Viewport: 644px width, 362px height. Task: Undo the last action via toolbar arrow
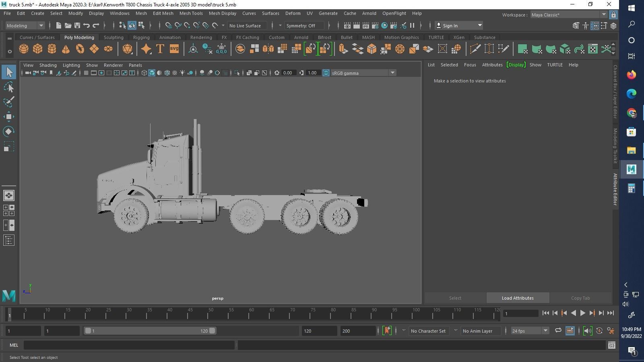point(87,25)
